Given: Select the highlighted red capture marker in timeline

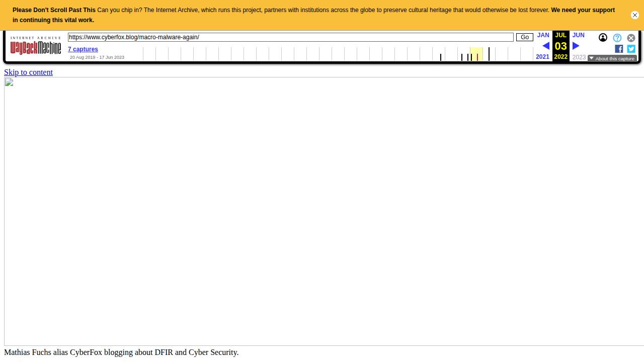Looking at the screenshot, I should (477, 57).
